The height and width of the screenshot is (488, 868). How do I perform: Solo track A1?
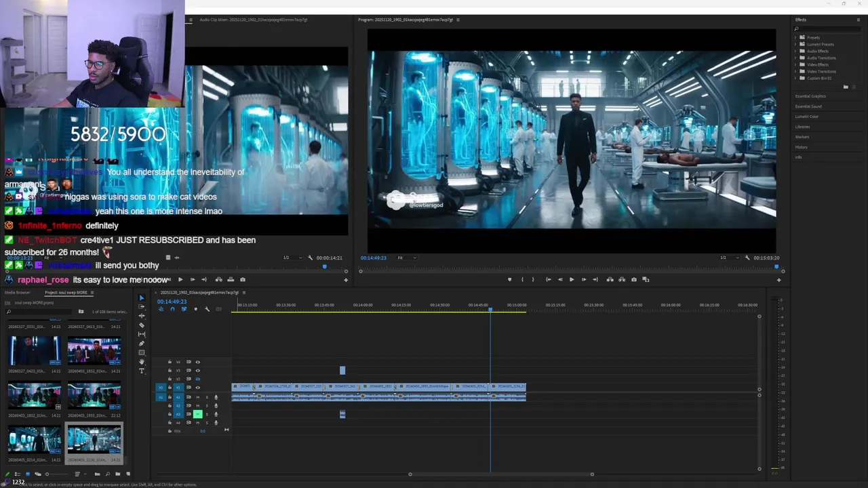(x=207, y=397)
